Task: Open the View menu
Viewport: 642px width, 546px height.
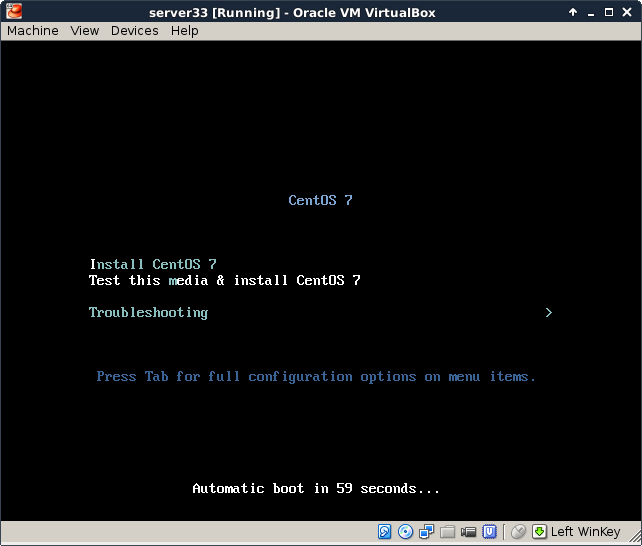Action: [x=85, y=31]
